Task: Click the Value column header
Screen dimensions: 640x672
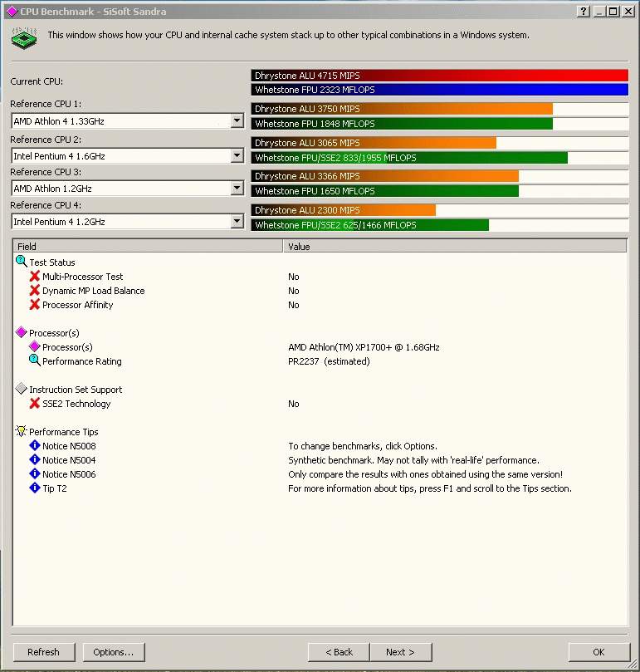Action: pos(455,247)
